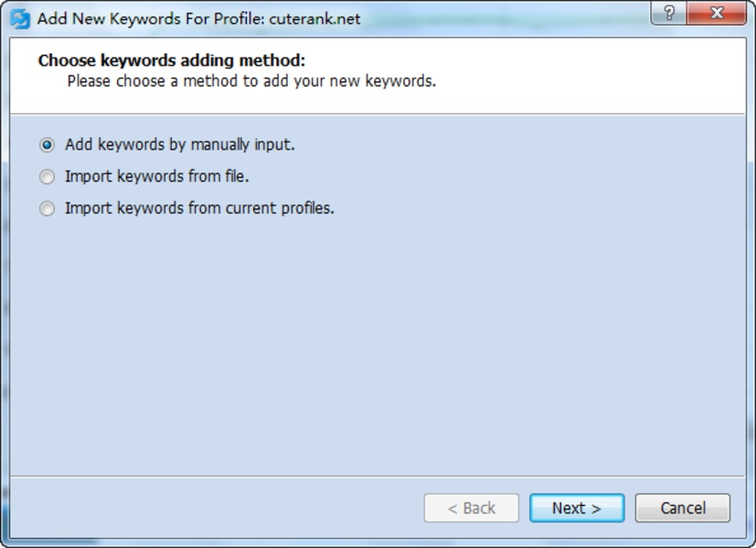Click the CuteRank app icon in title bar

(x=19, y=18)
